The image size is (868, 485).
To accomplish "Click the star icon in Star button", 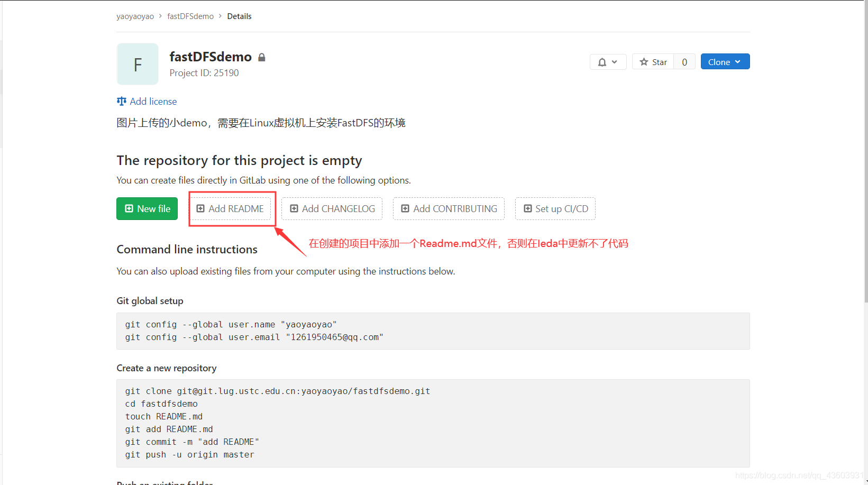I will click(644, 62).
